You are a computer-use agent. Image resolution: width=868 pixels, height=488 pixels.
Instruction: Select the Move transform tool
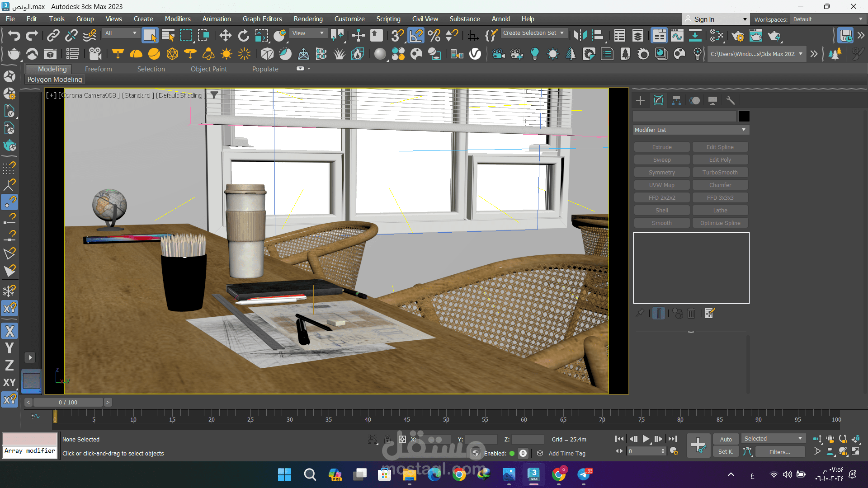[x=225, y=35]
